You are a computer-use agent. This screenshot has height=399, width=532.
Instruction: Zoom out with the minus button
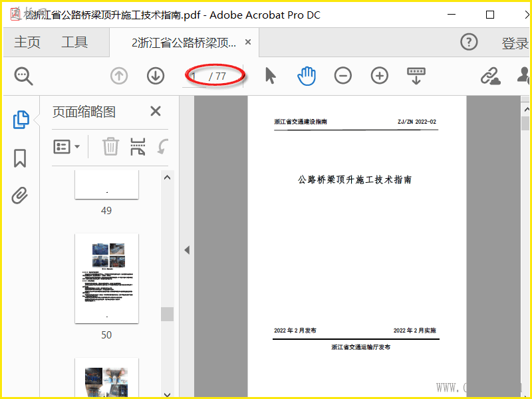[343, 76]
